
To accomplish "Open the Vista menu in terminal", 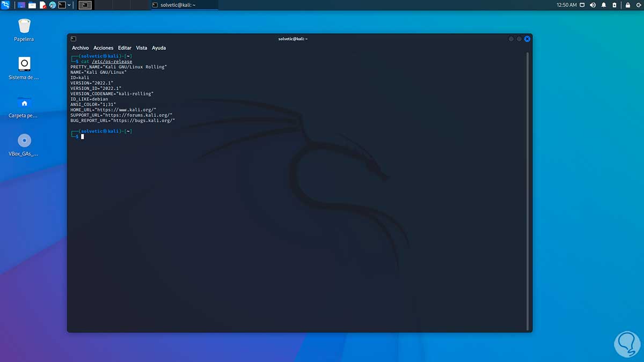I will click(x=142, y=48).
